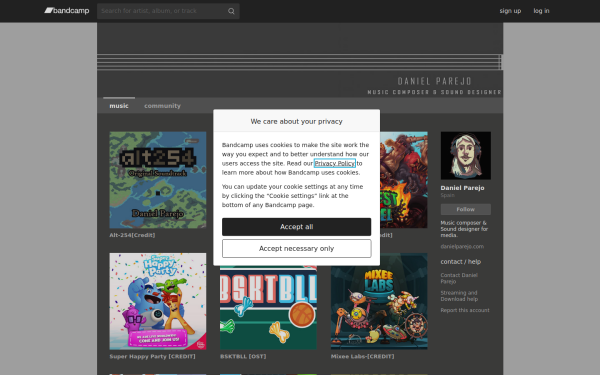Screen dimensions: 600x375
Task: Open the sign up link
Action: coord(510,11)
